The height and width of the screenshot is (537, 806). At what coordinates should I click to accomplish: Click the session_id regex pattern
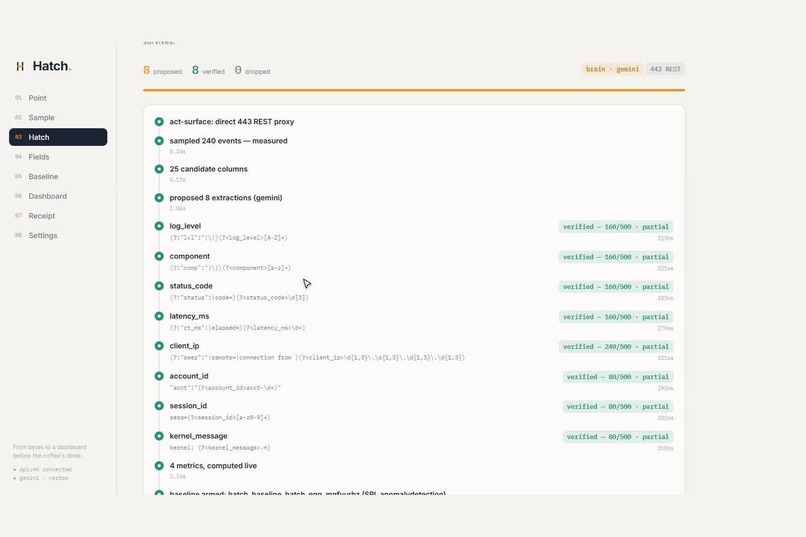tap(220, 418)
